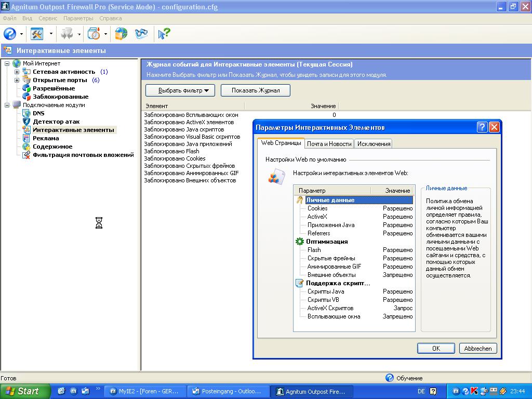Viewport: 532px width, 399px height.
Task: Open the Параметры menu
Action: [78, 18]
